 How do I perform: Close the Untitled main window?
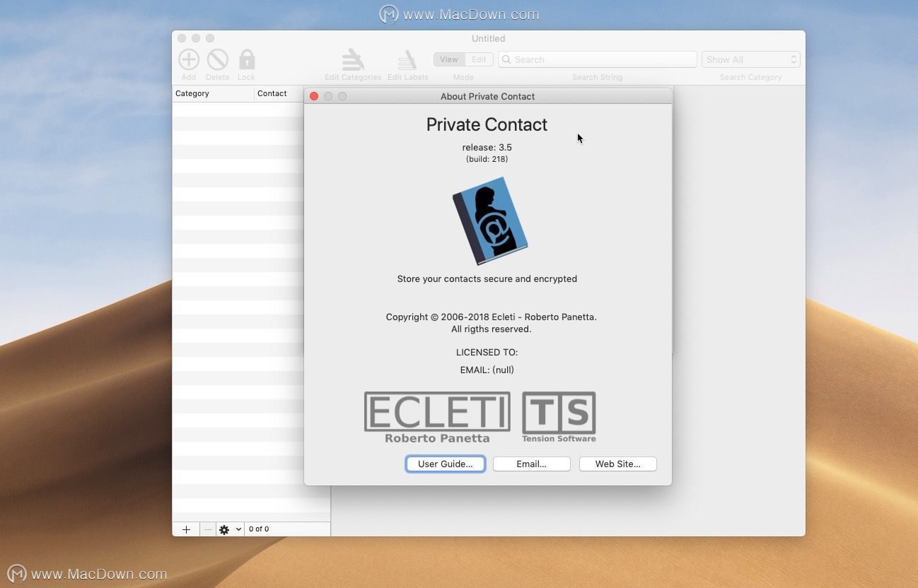182,38
